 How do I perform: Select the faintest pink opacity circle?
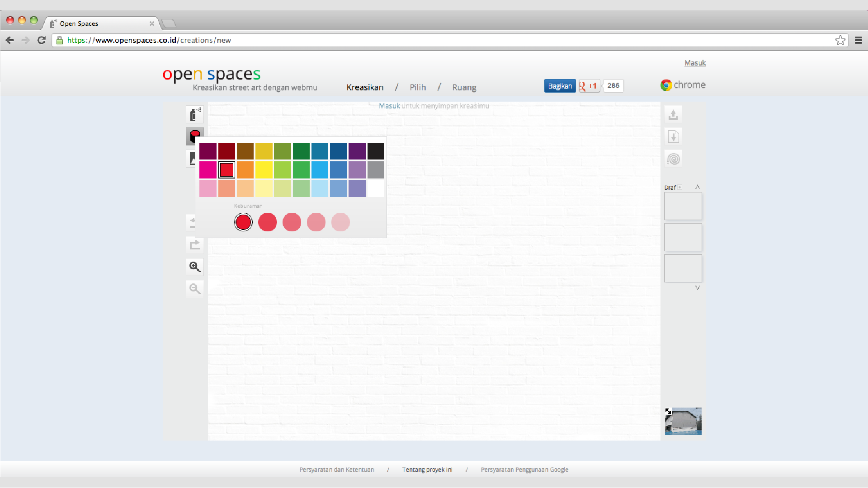340,222
